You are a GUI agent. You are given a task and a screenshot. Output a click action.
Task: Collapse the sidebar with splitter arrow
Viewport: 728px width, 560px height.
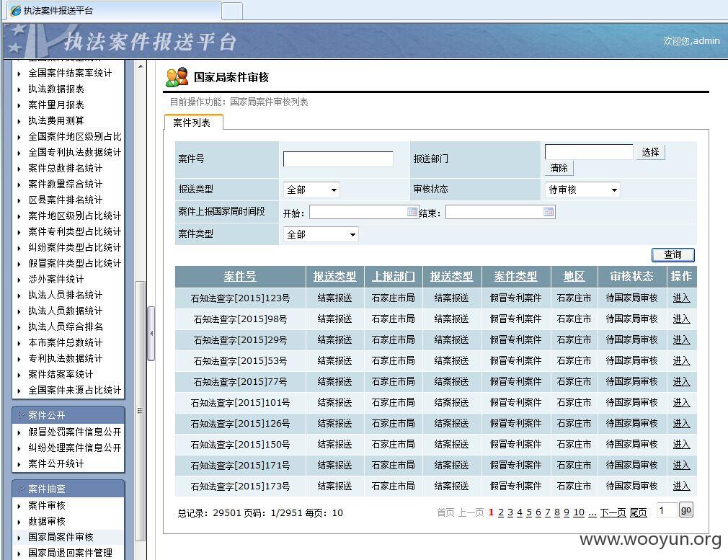tap(151, 333)
